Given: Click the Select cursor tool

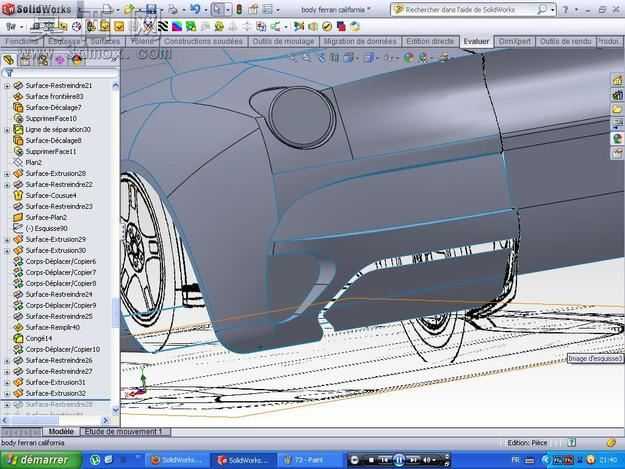Looking at the screenshot, I should coord(217,9).
